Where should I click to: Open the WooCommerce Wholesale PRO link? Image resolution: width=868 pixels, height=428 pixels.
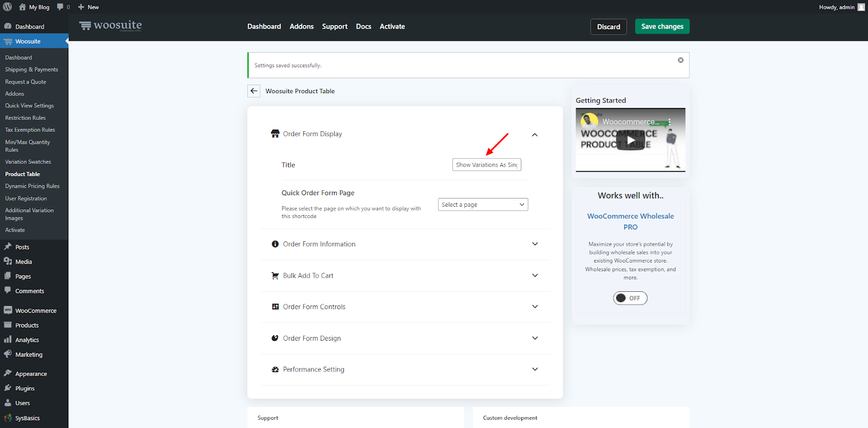click(x=630, y=221)
